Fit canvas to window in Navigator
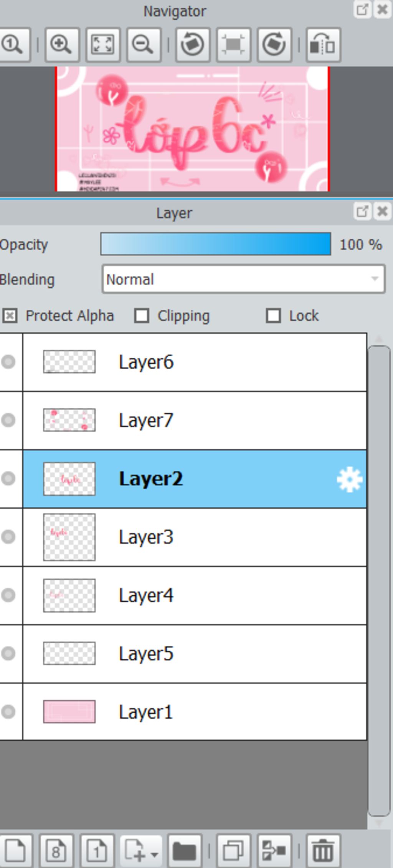This screenshot has width=393, height=868. [x=102, y=45]
